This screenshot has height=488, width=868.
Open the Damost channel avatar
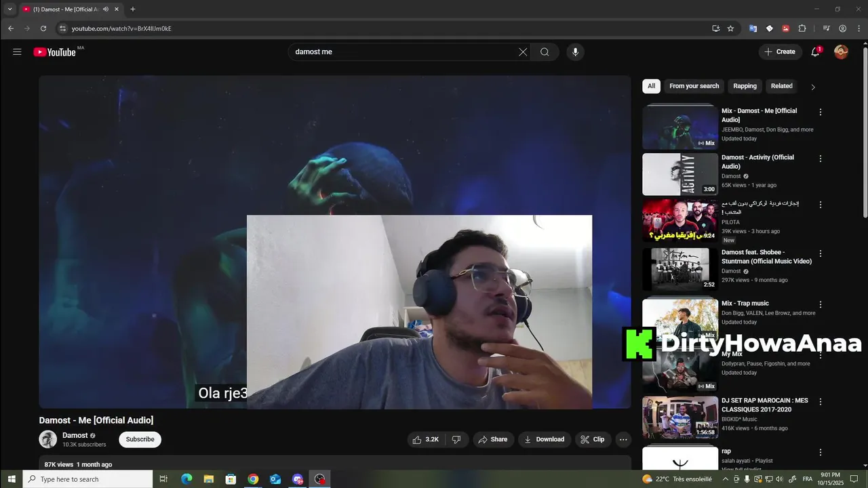[47, 439]
